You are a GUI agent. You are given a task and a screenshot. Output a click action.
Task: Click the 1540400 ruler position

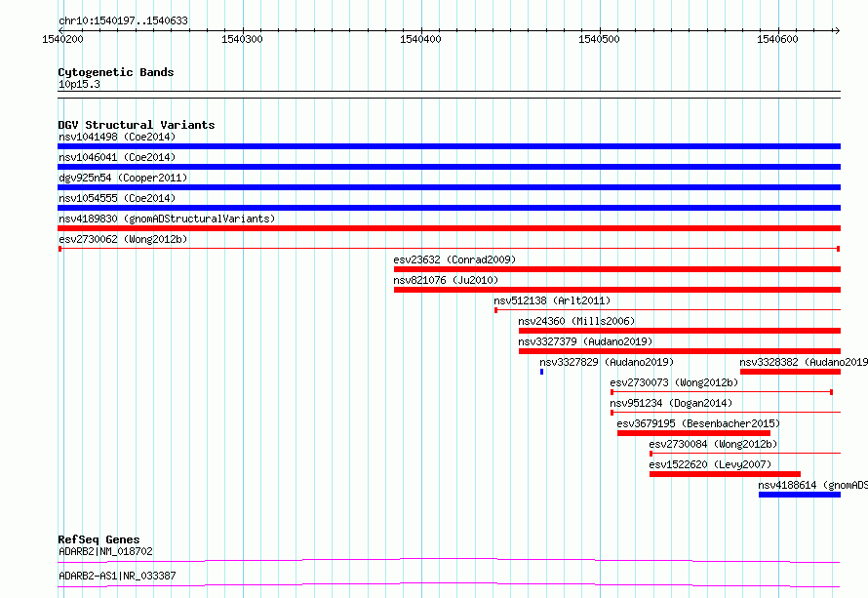420,39
